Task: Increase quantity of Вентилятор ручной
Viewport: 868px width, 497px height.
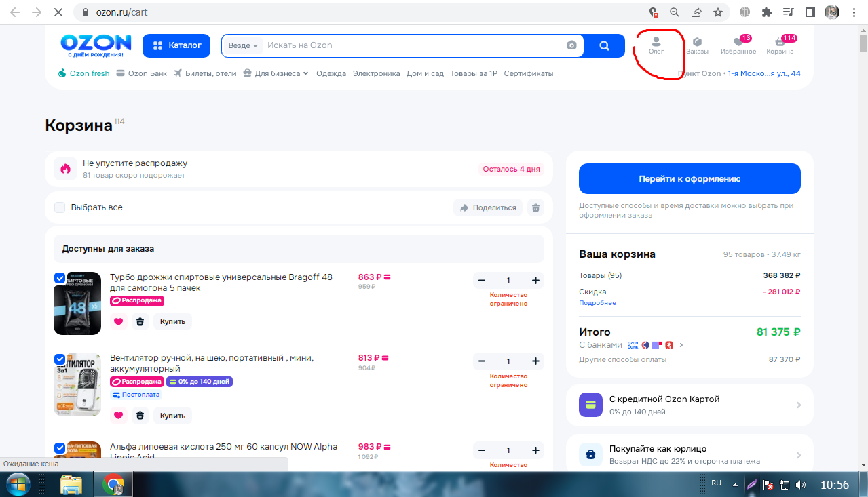Action: click(x=535, y=361)
